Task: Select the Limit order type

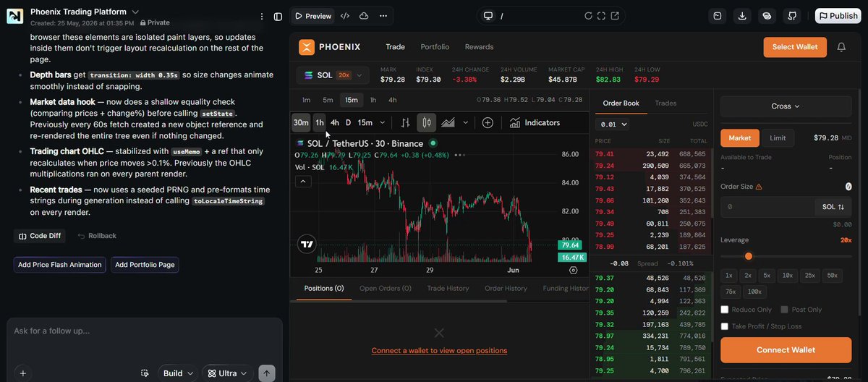Action: [778, 137]
